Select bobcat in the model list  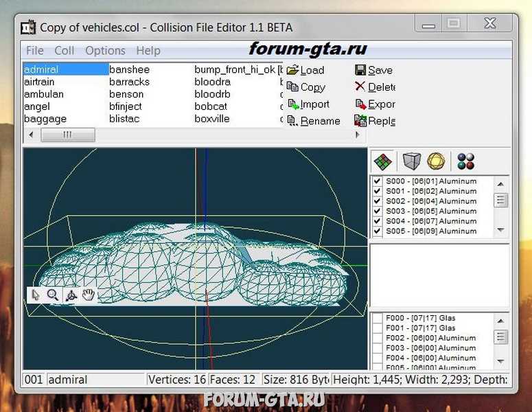pyautogui.click(x=211, y=106)
